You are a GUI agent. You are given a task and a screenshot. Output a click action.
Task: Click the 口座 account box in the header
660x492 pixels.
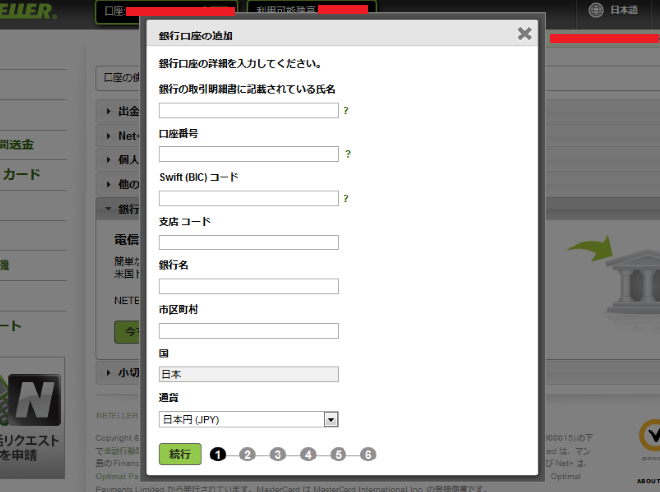(x=167, y=11)
